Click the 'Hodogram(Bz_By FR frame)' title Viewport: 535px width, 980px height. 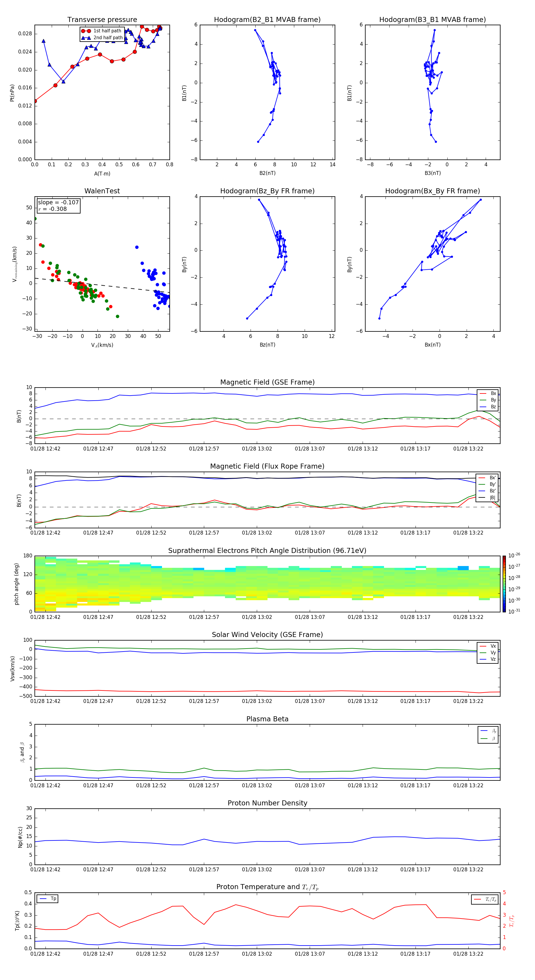[x=267, y=191]
